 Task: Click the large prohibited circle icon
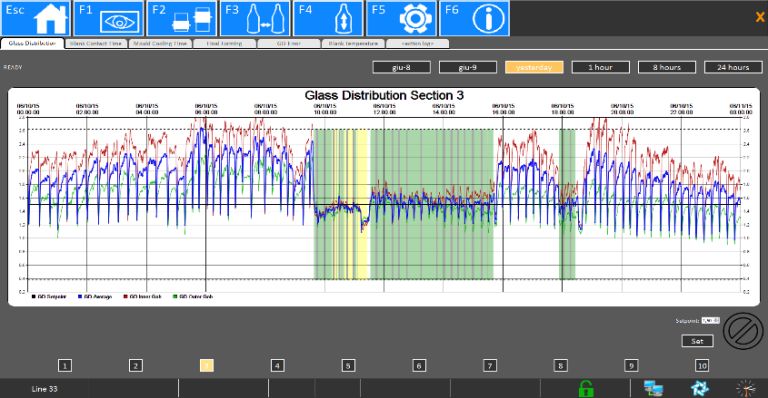(743, 331)
